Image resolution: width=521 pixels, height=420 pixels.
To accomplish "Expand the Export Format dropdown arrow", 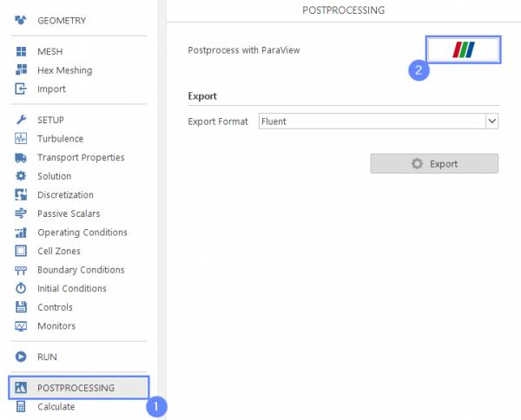I will [x=492, y=121].
